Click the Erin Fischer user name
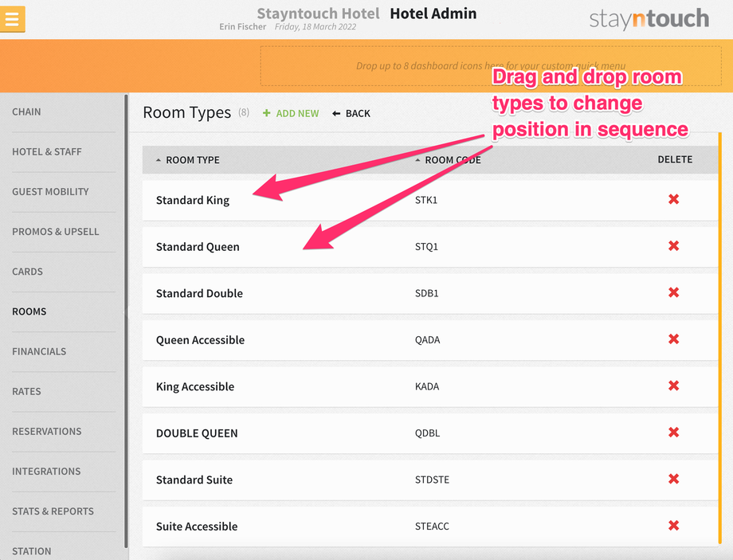The image size is (733, 560). [x=243, y=26]
